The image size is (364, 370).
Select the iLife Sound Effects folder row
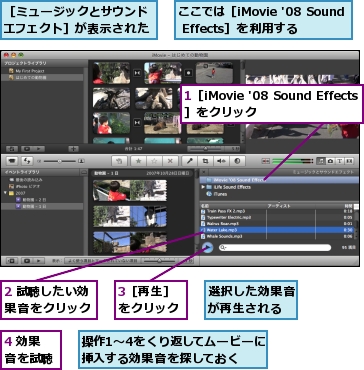(x=279, y=187)
